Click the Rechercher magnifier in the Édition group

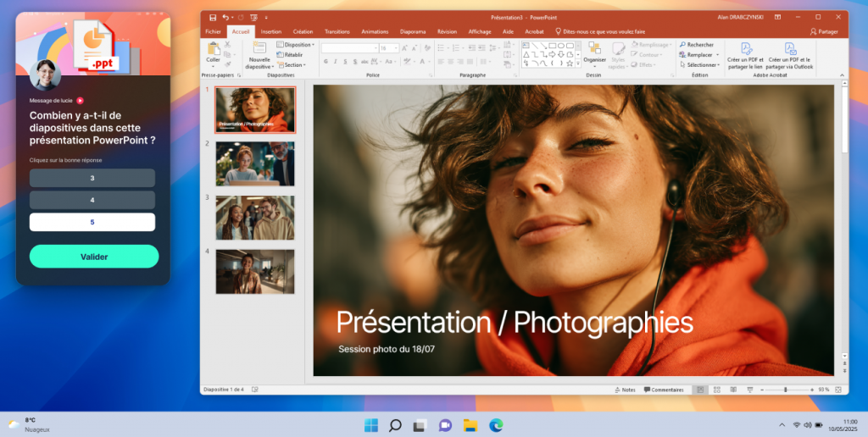click(683, 45)
